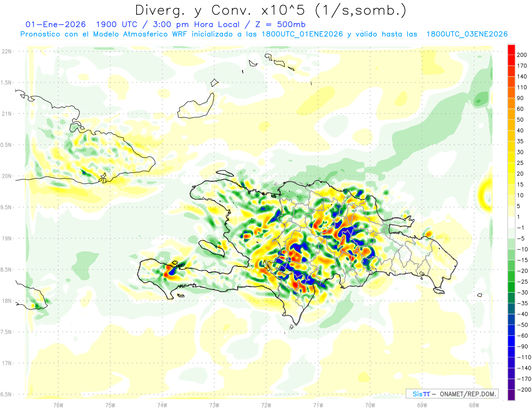Click the '-90' color scale value

pos(524,347)
